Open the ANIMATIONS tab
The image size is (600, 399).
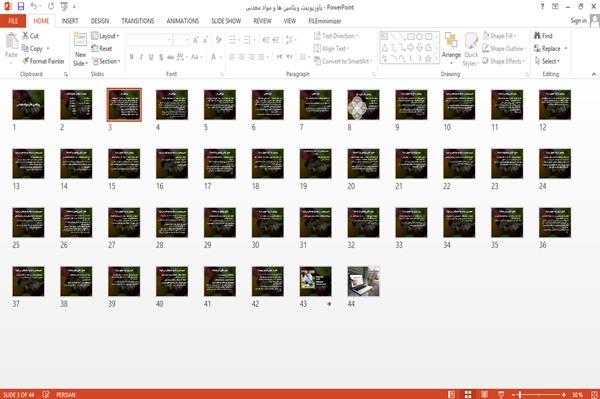tap(183, 21)
